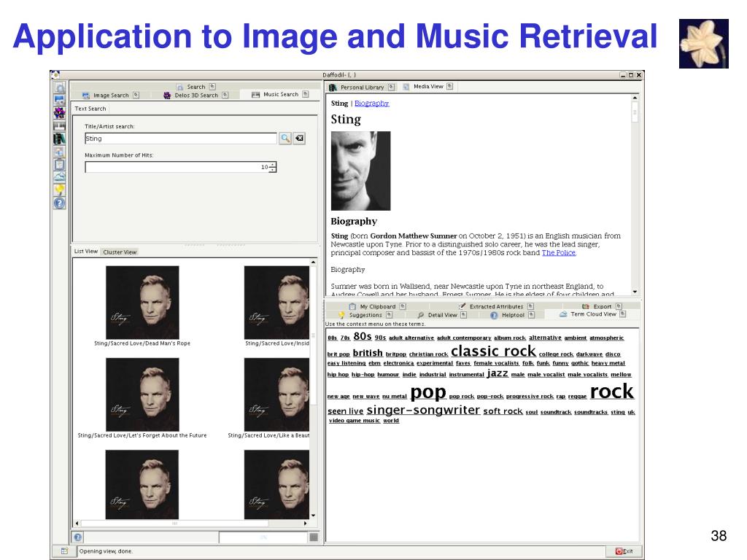This screenshot has height=560, width=747.
Task: Decrease Maximum Number of Hits with down arrow
Action: click(272, 169)
